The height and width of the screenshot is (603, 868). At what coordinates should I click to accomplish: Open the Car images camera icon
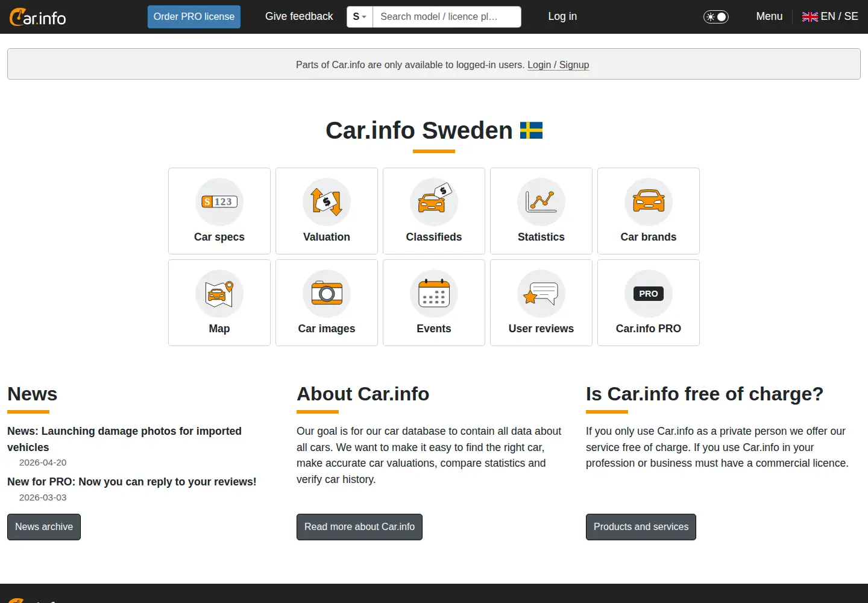(x=327, y=294)
